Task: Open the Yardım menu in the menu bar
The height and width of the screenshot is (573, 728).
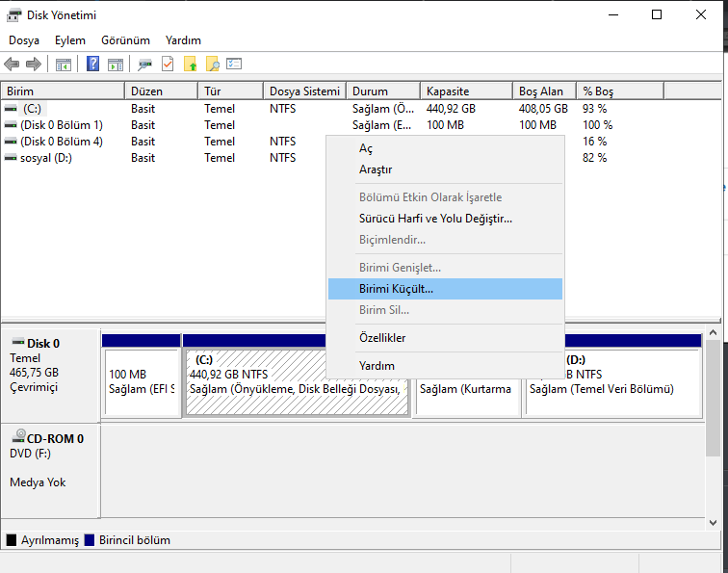Action: point(183,40)
